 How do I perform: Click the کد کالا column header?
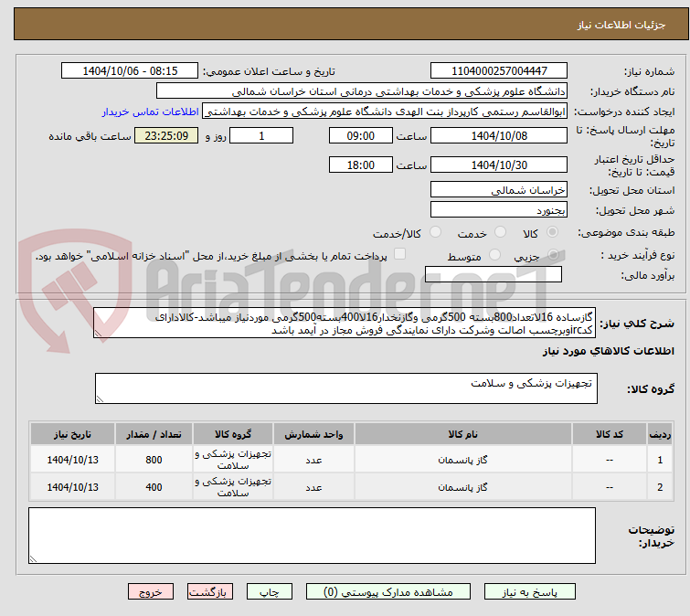(x=609, y=434)
